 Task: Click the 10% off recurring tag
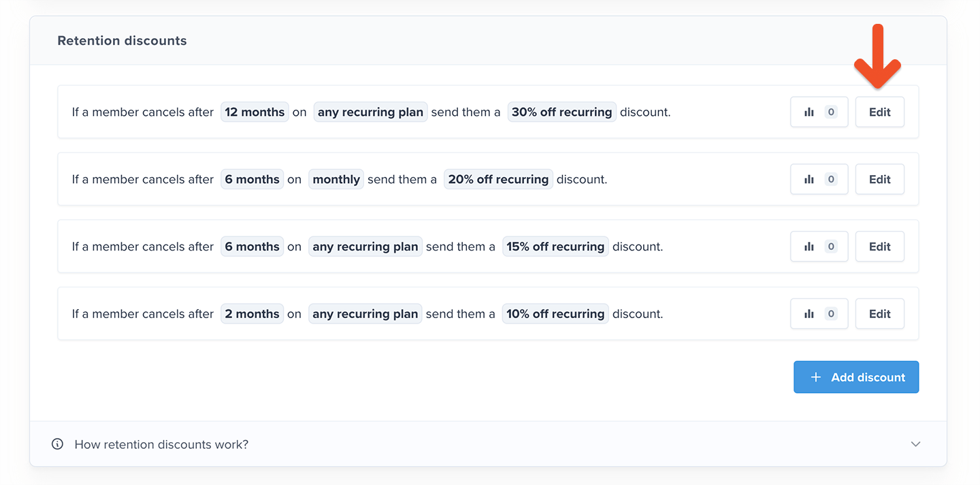(555, 314)
